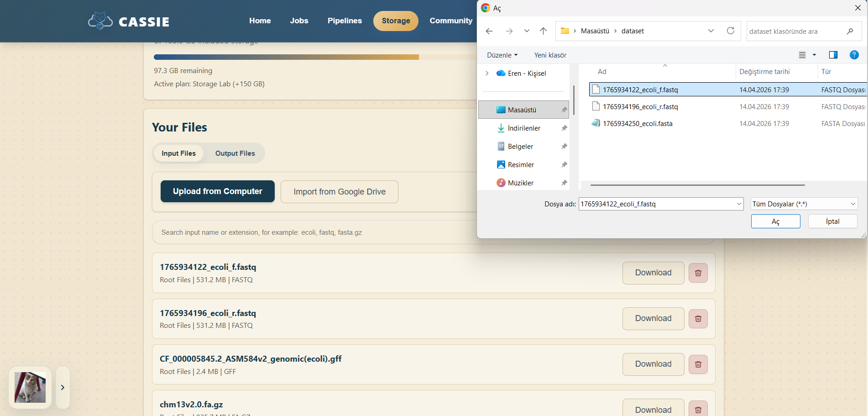Viewport: 868px width, 416px height.
Task: Go up one folder level in the file dialog
Action: coord(543,31)
